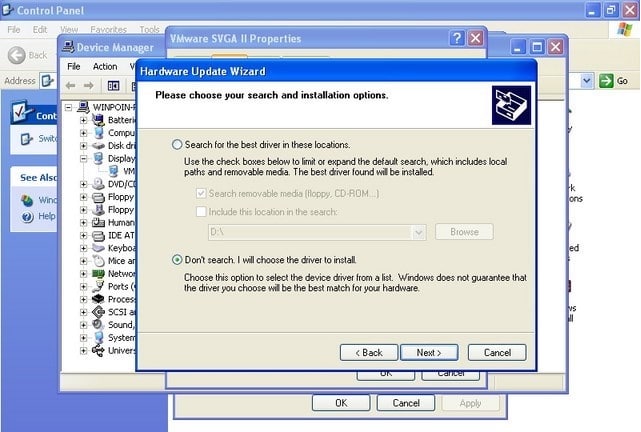Click the VMware SVGA II Properties help button
Screen dimensions: 641x432
click(457, 38)
